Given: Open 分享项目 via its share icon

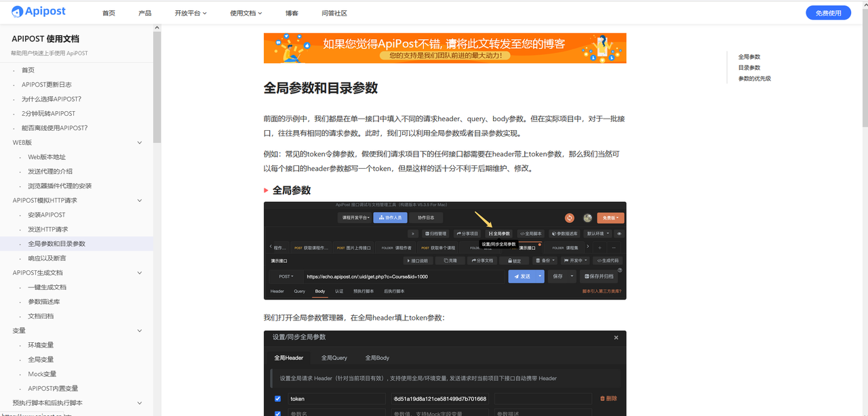Looking at the screenshot, I should 458,234.
